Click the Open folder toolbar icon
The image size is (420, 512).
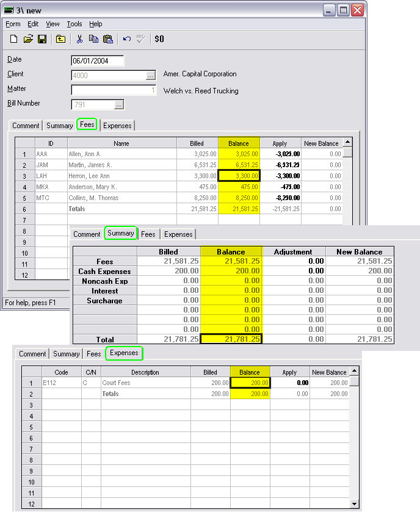tap(28, 39)
